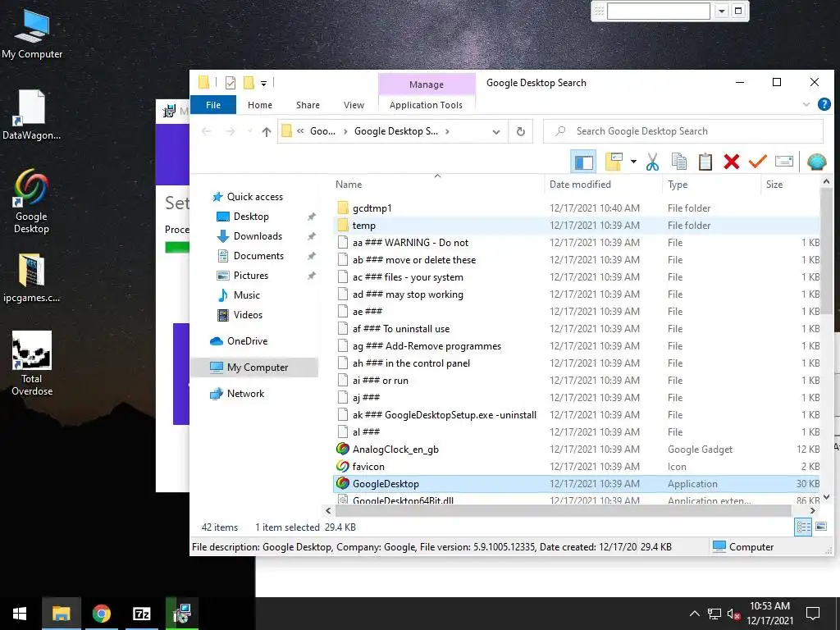Screen dimensions: 840x630
Task: Switch to Details view layout
Action: tap(804, 527)
